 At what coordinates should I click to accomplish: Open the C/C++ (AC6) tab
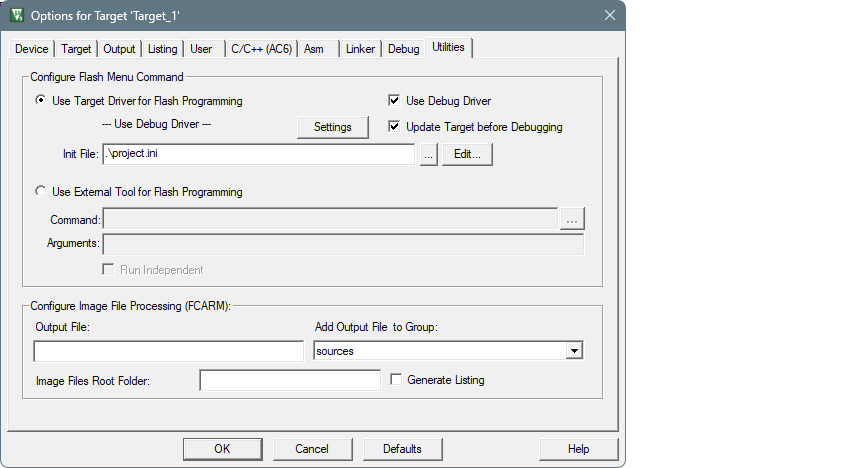pyautogui.click(x=260, y=49)
